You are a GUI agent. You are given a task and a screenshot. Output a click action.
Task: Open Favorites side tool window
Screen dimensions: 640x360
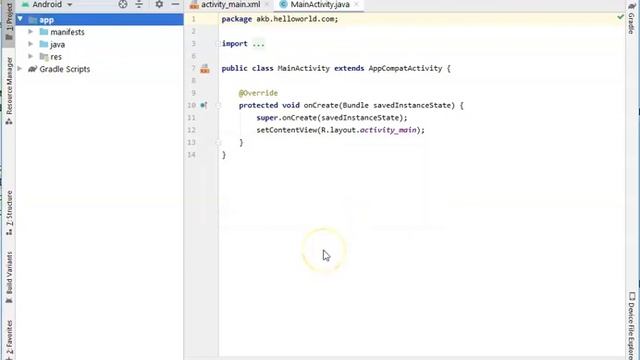pos(9,340)
